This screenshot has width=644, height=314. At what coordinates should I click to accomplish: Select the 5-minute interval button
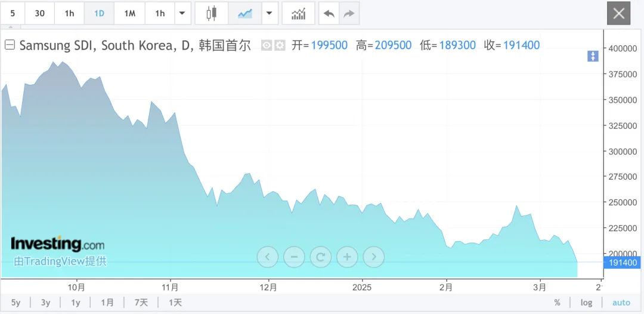(x=13, y=14)
